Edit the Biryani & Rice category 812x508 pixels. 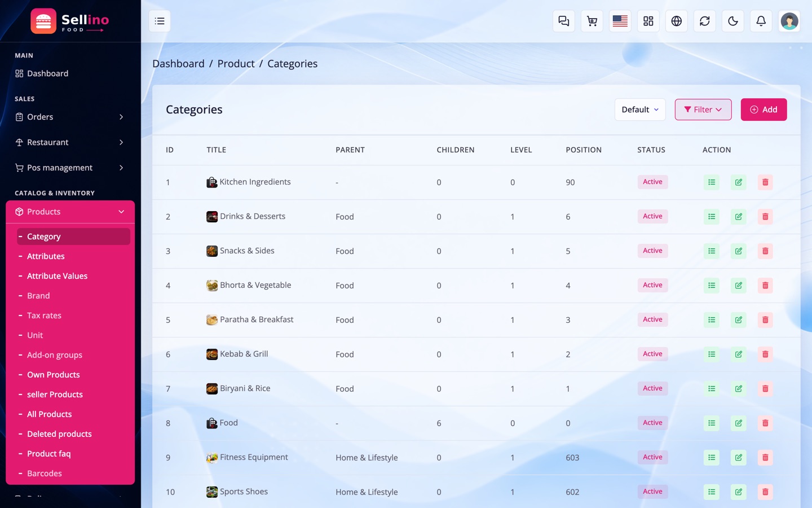click(738, 389)
